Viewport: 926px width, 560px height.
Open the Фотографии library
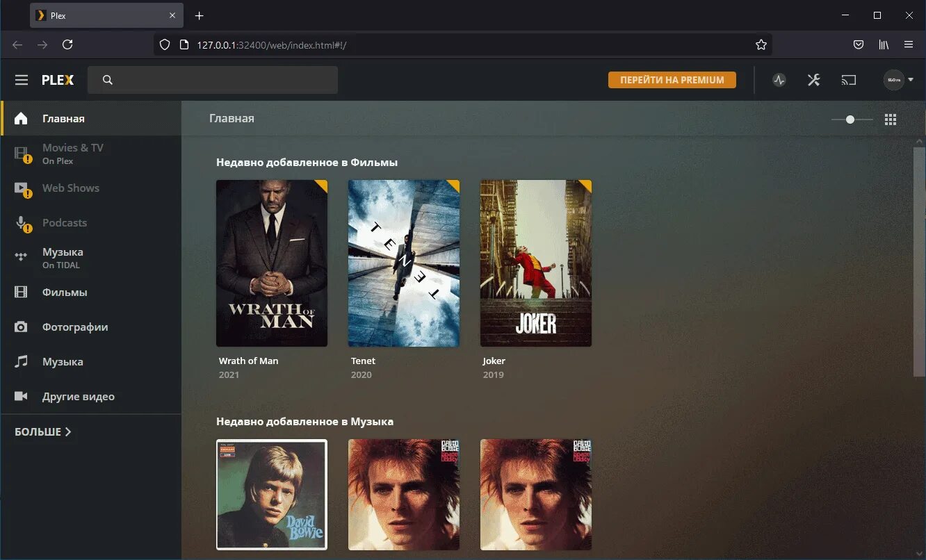tap(91, 327)
